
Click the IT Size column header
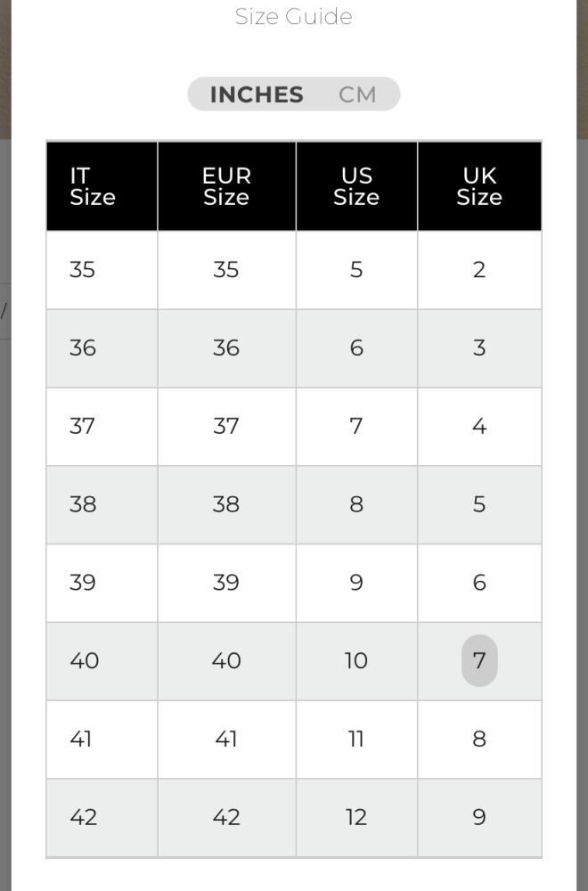click(102, 186)
